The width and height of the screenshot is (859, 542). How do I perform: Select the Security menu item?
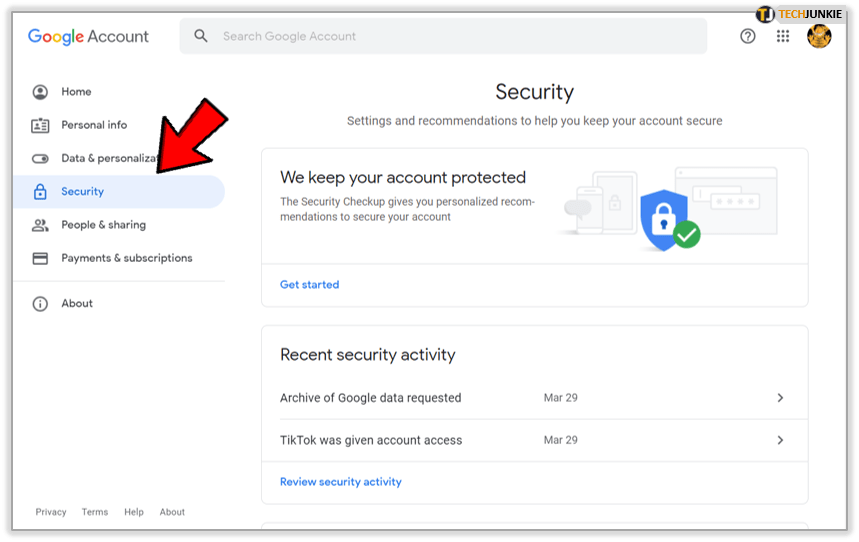coord(83,192)
